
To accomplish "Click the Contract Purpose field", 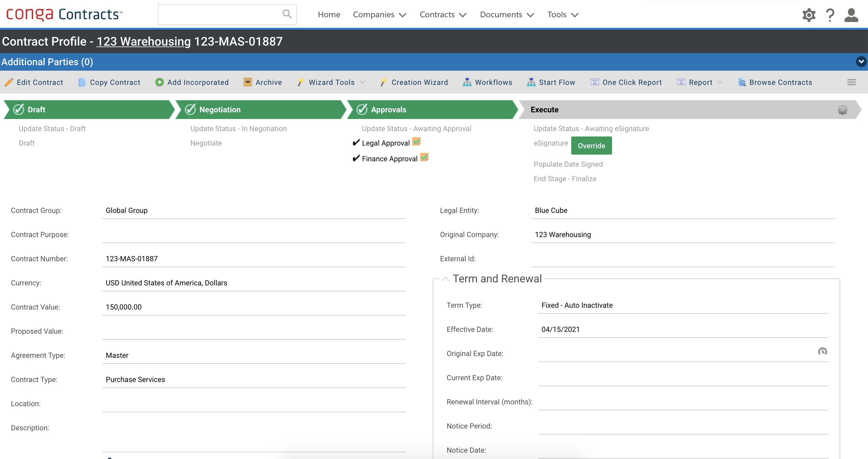I will (254, 235).
